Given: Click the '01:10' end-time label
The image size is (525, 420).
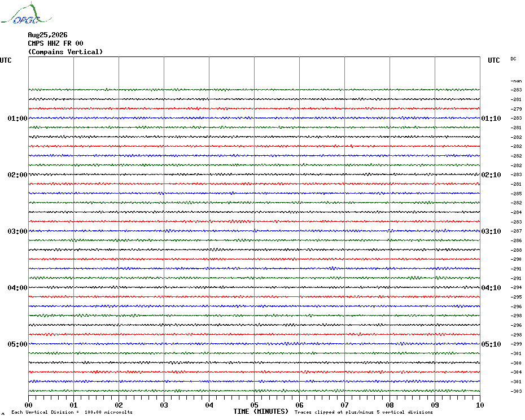Looking at the screenshot, I should 491,118.
